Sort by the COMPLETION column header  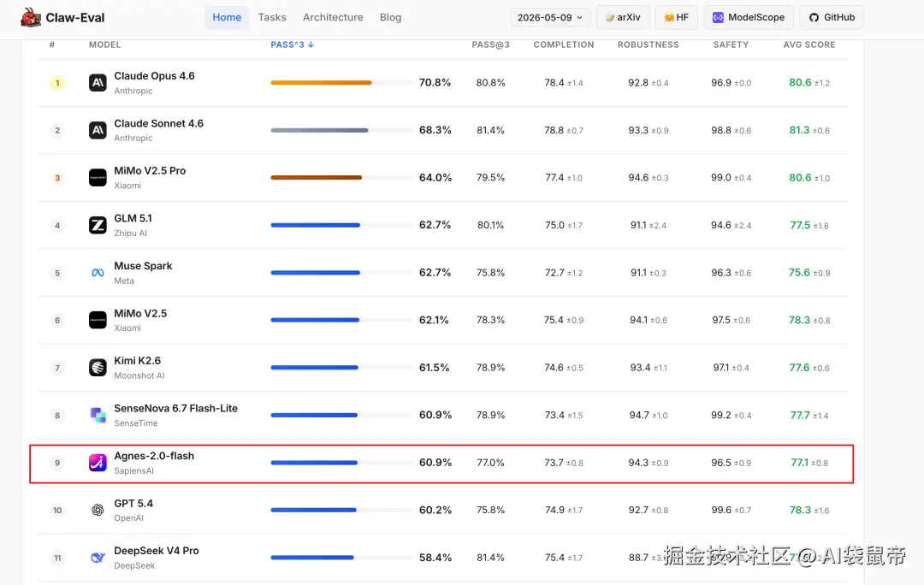point(564,44)
